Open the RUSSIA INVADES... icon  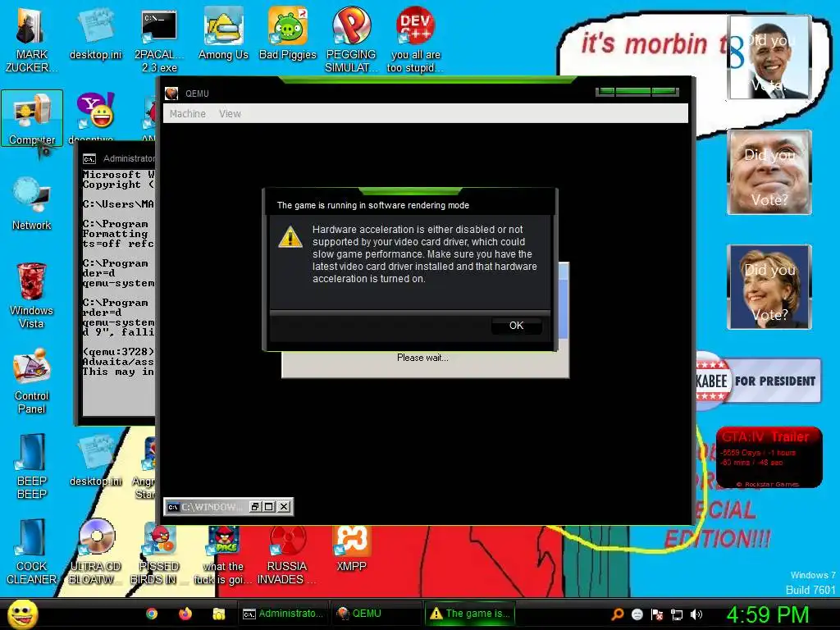coord(286,555)
